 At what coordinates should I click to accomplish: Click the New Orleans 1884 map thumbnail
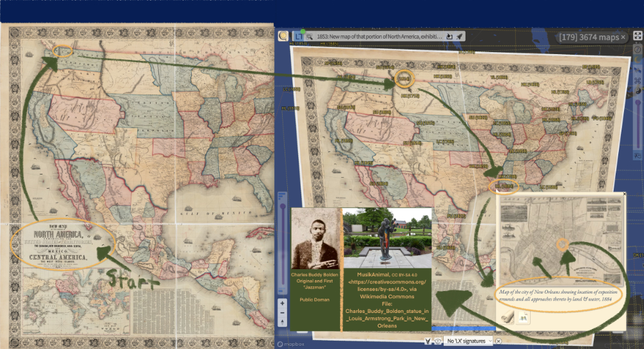coord(562,241)
